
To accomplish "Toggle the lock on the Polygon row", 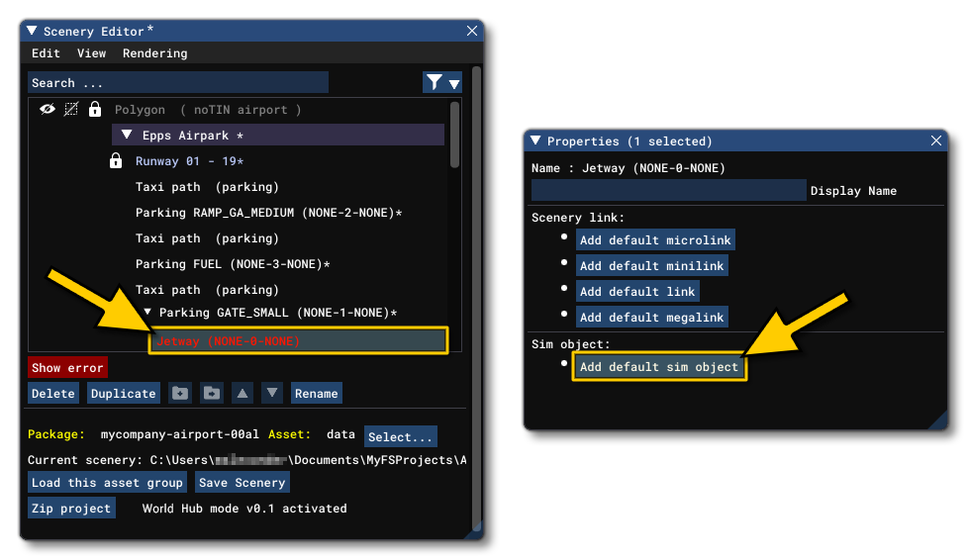I will (95, 110).
